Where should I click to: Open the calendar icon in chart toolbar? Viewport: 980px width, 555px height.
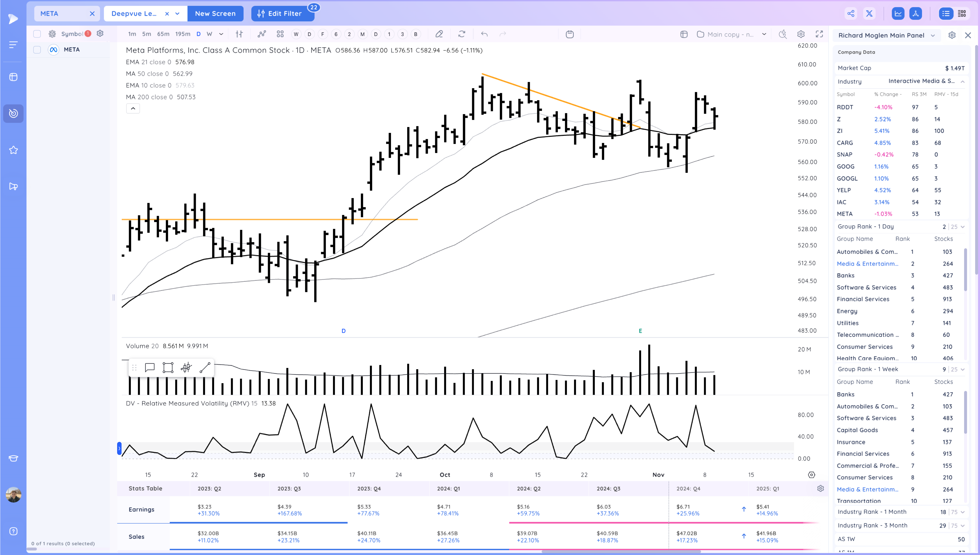570,34
